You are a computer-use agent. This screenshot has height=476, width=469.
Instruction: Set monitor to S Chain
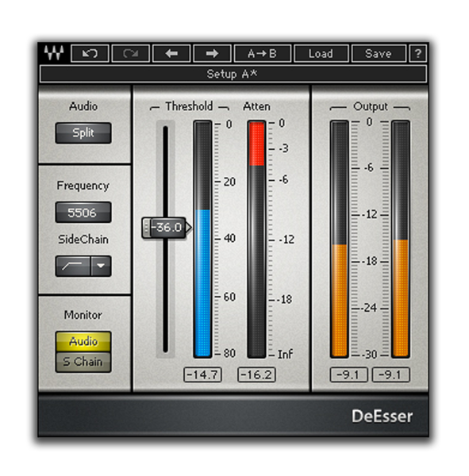click(83, 362)
